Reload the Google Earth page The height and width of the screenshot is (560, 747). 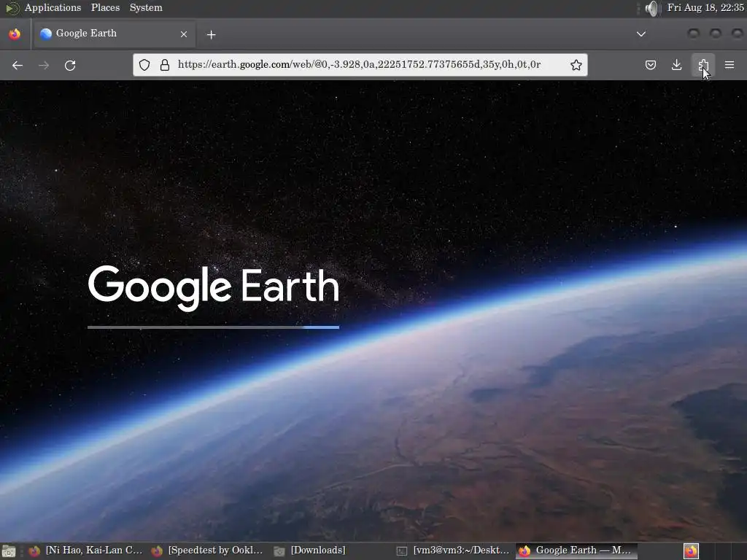point(70,65)
